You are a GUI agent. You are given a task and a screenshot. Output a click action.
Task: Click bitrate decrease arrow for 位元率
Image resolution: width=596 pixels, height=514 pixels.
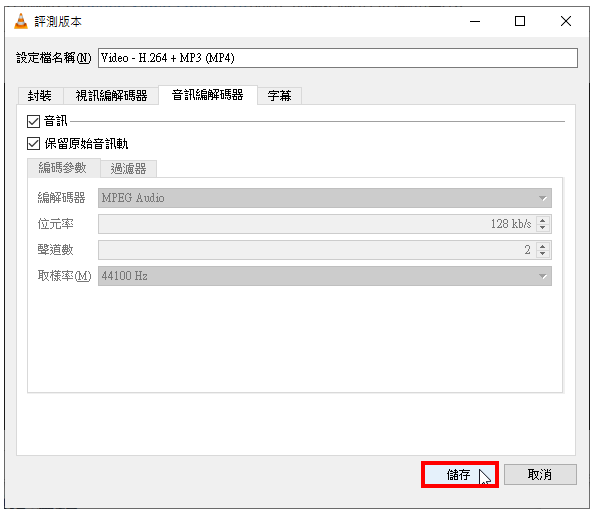[x=543, y=227]
